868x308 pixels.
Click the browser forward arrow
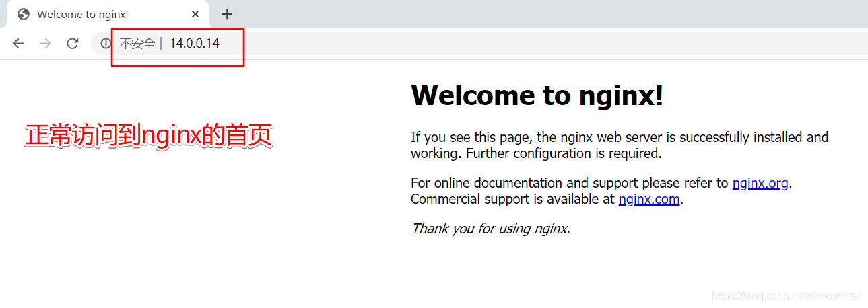point(45,44)
